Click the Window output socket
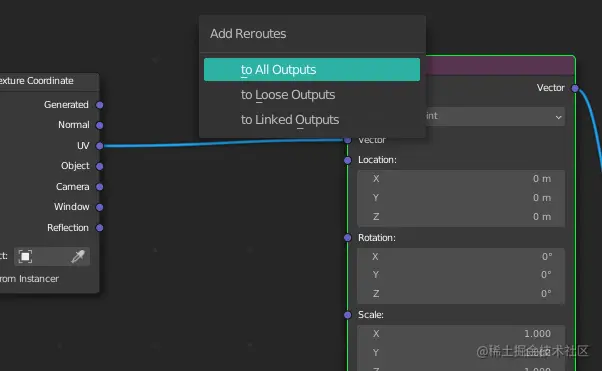602x371 pixels. pyautogui.click(x=99, y=207)
